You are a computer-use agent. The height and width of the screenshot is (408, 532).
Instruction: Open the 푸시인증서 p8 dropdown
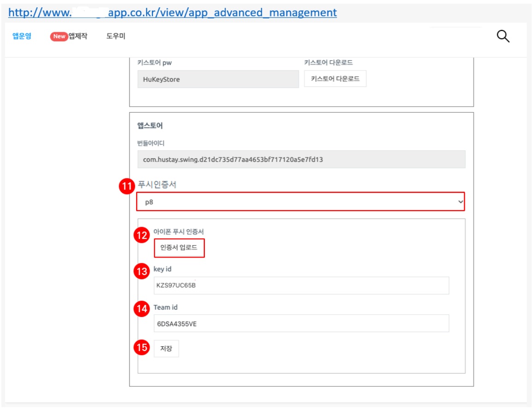point(301,202)
